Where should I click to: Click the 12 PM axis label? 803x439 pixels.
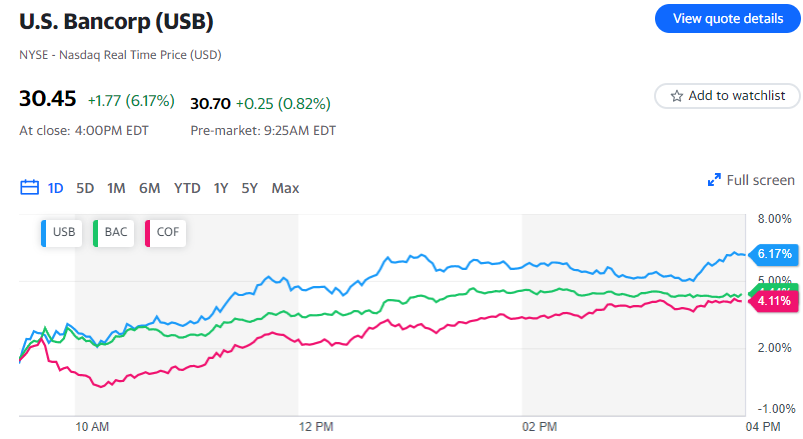(316, 427)
